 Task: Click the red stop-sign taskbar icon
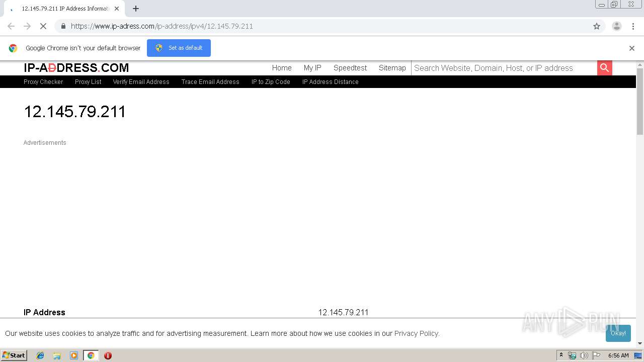(x=108, y=355)
